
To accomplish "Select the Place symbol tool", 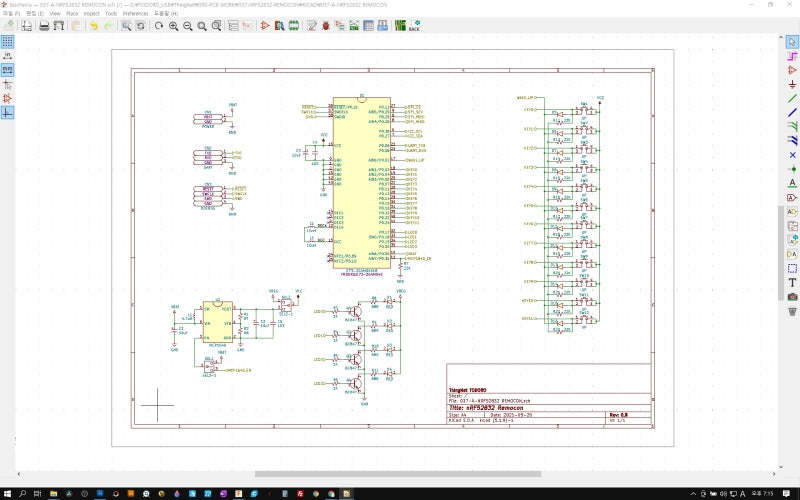I will click(x=792, y=70).
